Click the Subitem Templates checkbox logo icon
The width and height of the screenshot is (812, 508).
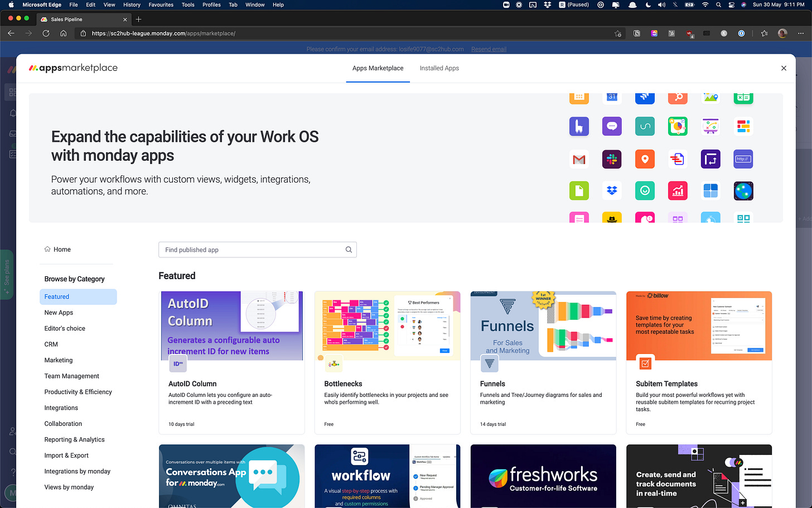point(645,363)
